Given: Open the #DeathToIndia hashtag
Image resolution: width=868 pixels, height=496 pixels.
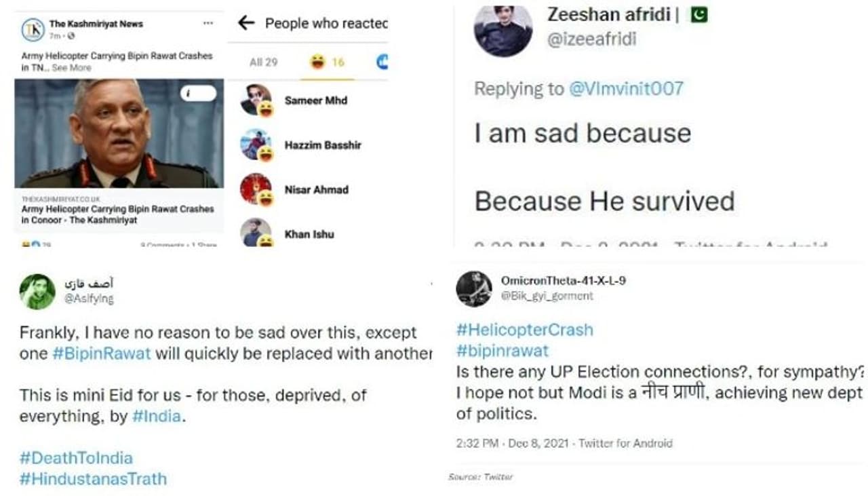Looking at the screenshot, I should [76, 458].
